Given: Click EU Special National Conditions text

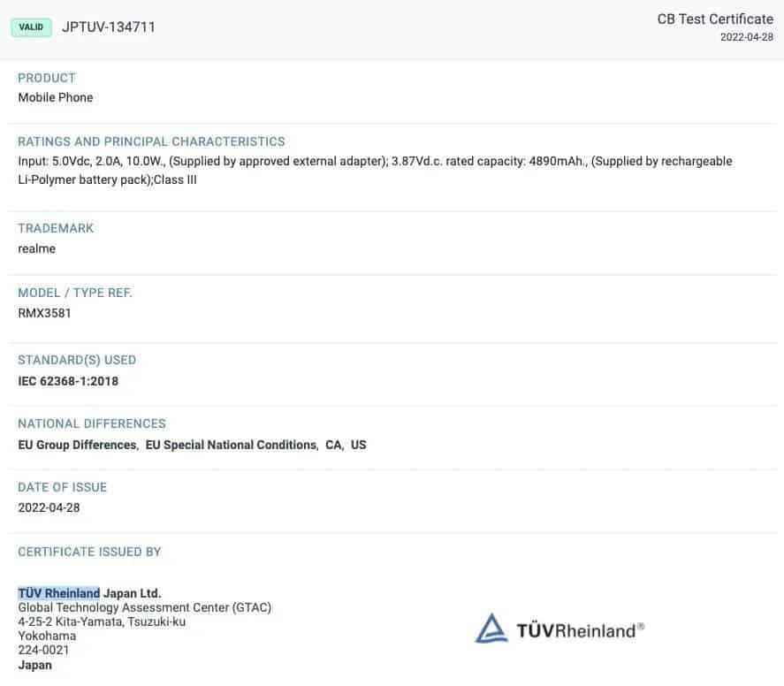Looking at the screenshot, I should point(231,445).
